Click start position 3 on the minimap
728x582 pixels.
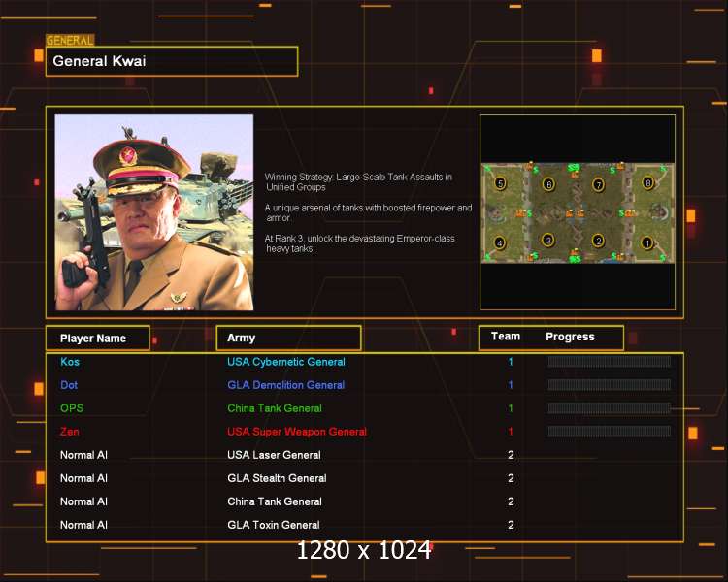point(548,241)
